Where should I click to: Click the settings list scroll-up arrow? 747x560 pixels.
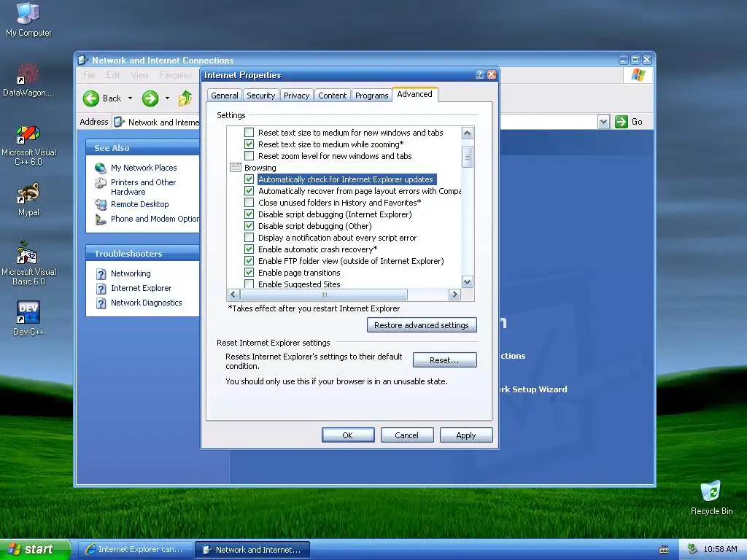468,133
